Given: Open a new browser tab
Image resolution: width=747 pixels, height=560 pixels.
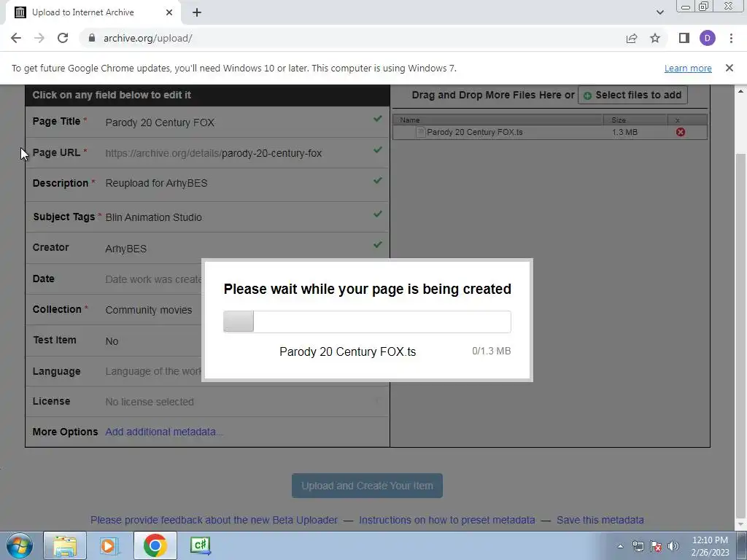Looking at the screenshot, I should (197, 12).
